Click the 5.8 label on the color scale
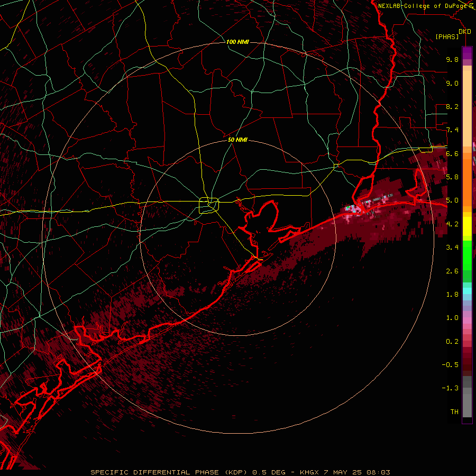 (x=452, y=177)
